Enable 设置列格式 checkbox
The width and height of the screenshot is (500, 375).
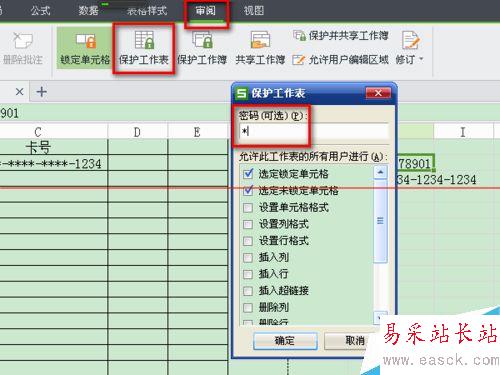tap(248, 224)
